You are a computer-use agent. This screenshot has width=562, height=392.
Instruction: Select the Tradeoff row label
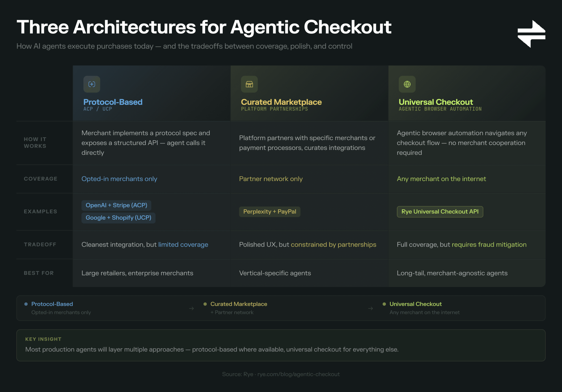pos(40,244)
